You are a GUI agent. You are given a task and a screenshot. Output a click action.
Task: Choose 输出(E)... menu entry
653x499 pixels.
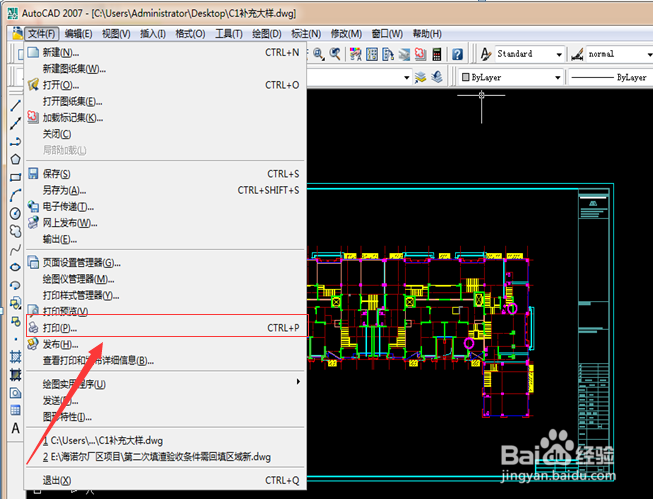[x=166, y=240]
